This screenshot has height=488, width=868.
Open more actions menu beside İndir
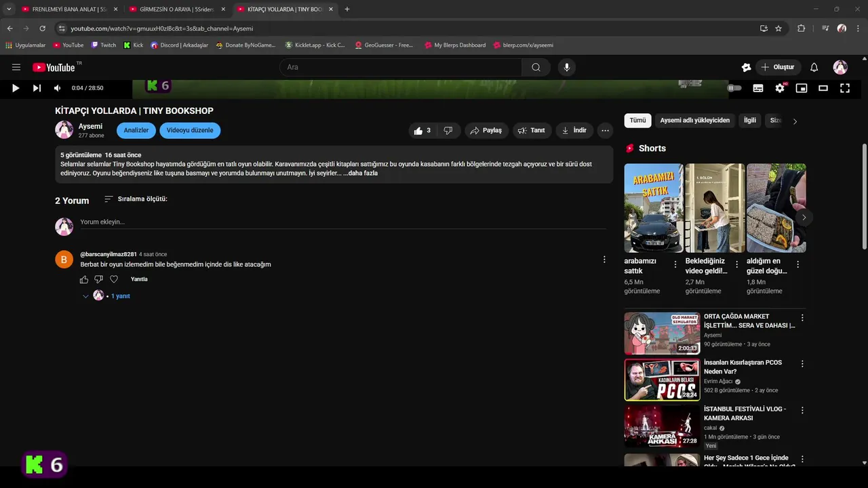pyautogui.click(x=606, y=131)
